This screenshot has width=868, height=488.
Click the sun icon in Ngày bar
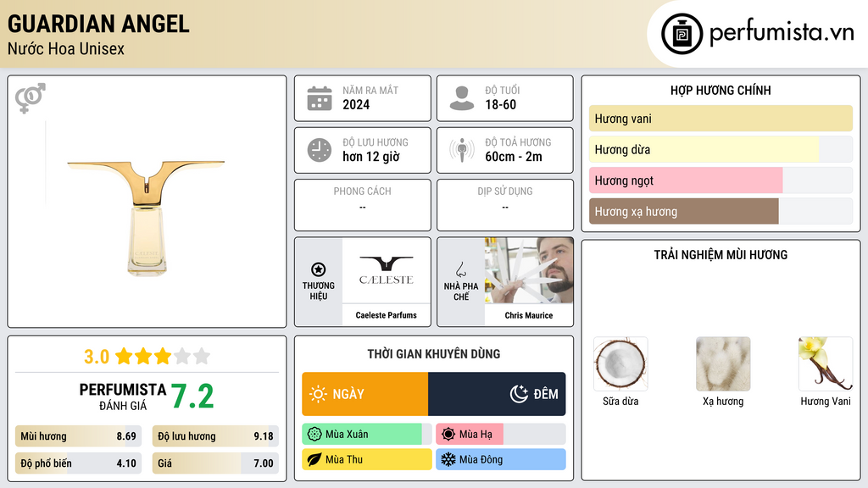coord(319,394)
